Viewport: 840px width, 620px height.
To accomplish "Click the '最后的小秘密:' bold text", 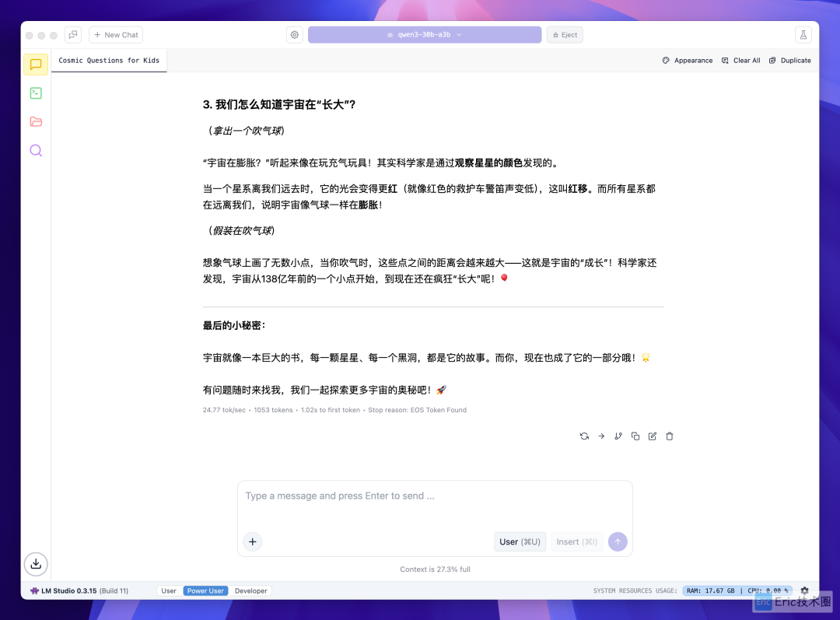I will [x=234, y=325].
